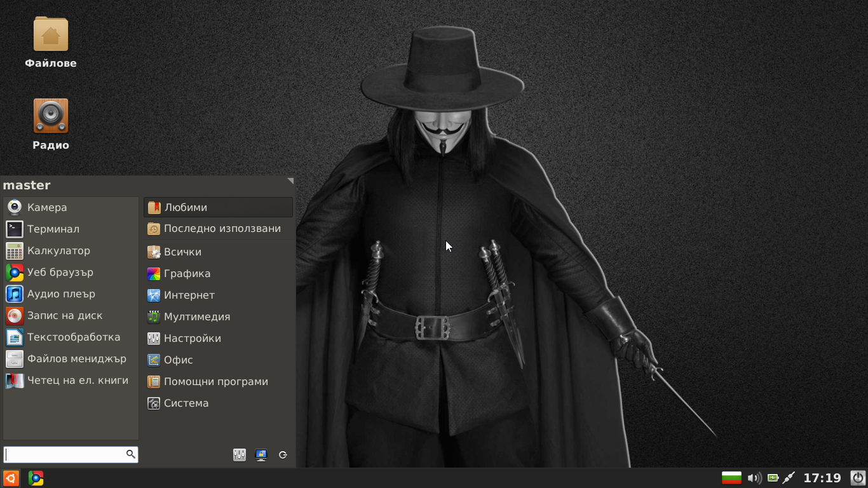Open the Файлове desktop folder icon
The width and height of the screenshot is (868, 488).
(51, 42)
